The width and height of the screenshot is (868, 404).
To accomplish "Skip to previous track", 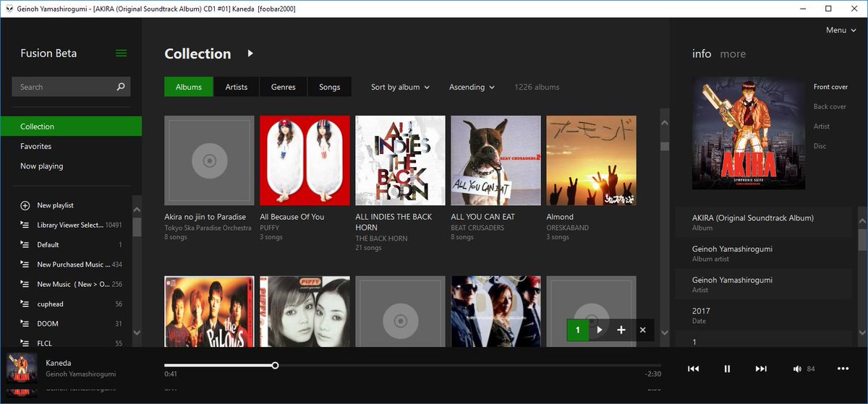I will [x=693, y=369].
